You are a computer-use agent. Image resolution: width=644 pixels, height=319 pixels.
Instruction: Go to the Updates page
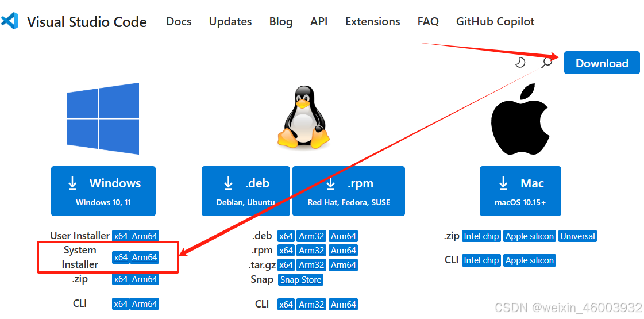[230, 21]
